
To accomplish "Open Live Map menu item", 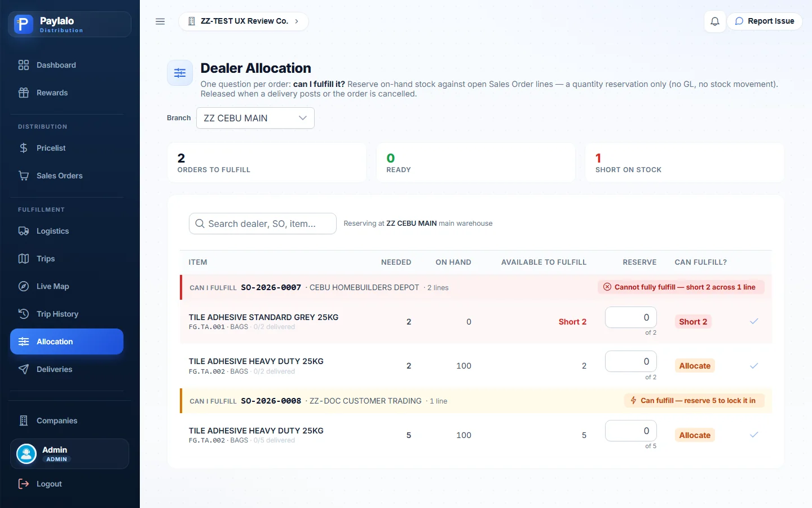I will pyautogui.click(x=67, y=286).
